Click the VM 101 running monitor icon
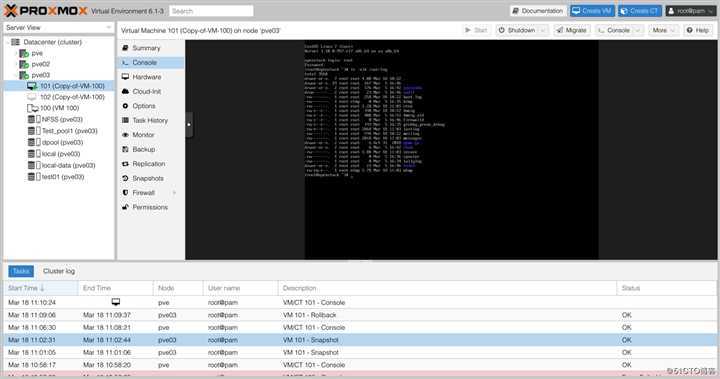 [x=32, y=86]
